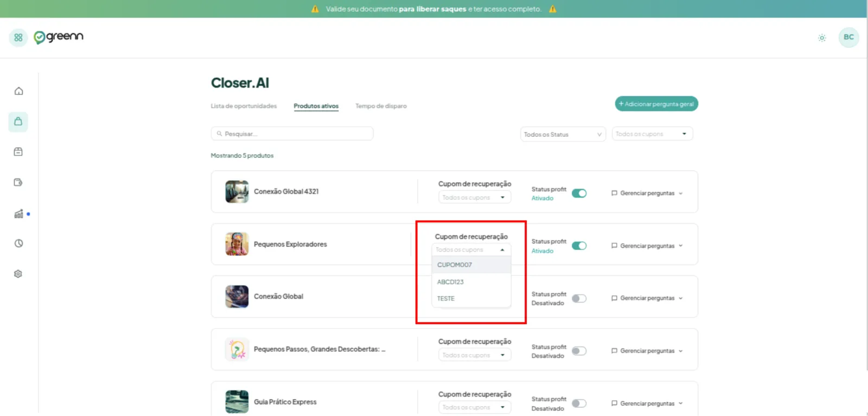The height and width of the screenshot is (416, 868).
Task: Open the wallet sidebar icon
Action: [18, 182]
